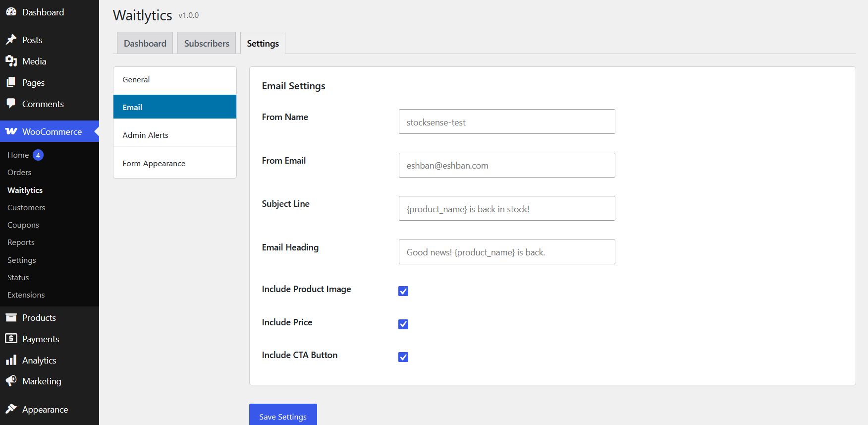Image resolution: width=868 pixels, height=425 pixels.
Task: Click the Pages document icon
Action: tap(11, 82)
